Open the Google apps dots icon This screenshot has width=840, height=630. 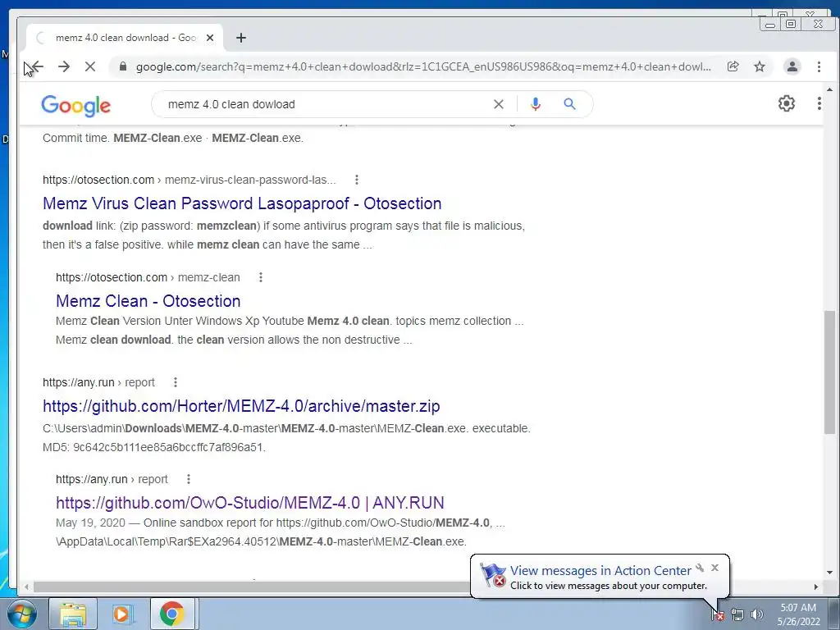[x=819, y=103]
